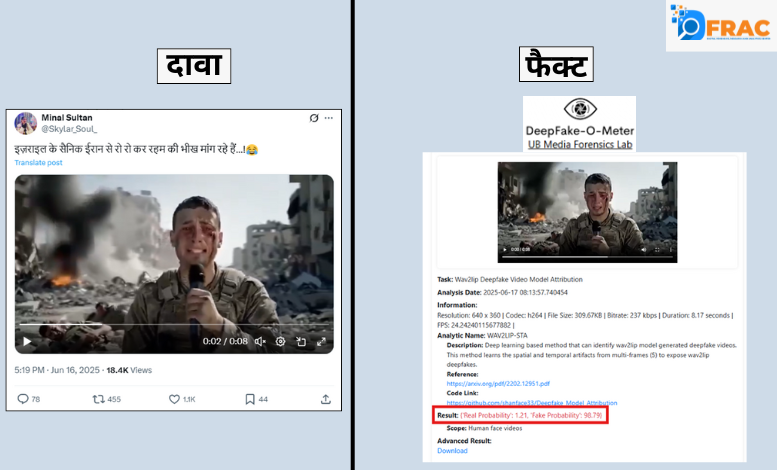Play the tweet video
This screenshot has width=777, height=470.
27,341
